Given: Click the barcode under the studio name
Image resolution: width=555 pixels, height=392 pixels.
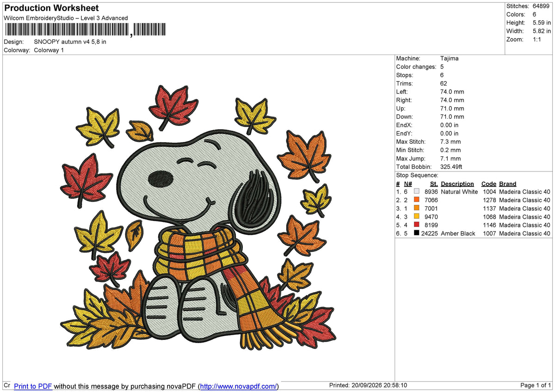Looking at the screenshot, I should (85, 30).
